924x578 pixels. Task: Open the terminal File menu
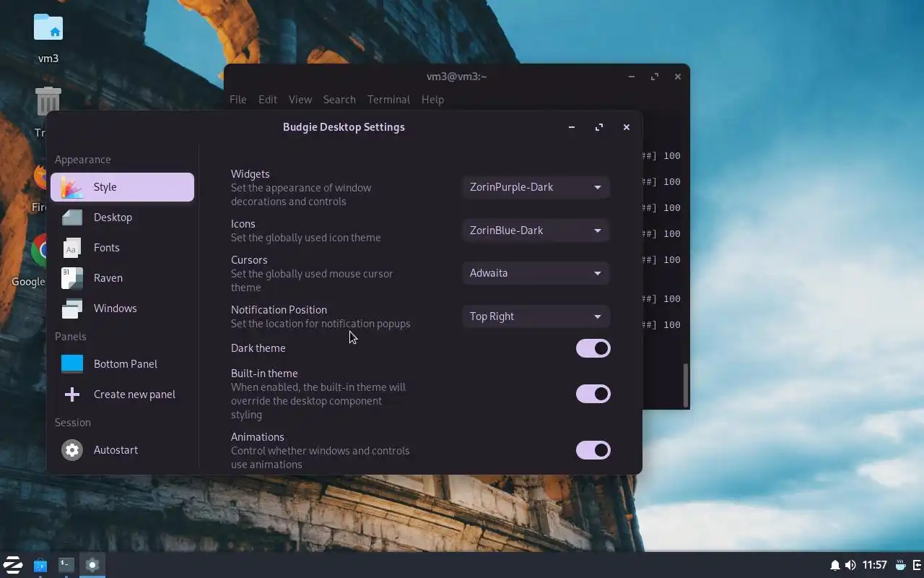(238, 100)
